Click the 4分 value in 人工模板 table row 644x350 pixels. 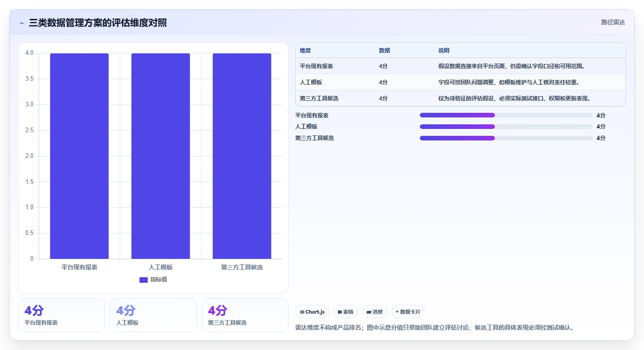click(x=383, y=82)
